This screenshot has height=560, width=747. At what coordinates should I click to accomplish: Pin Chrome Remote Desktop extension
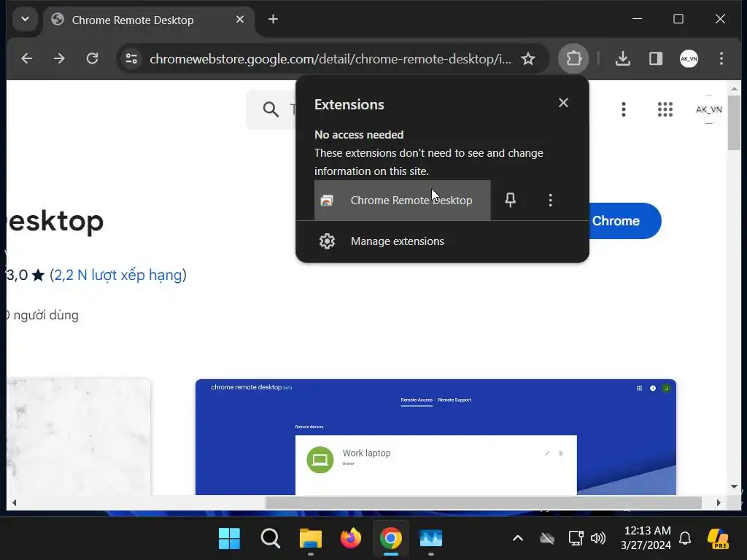pos(510,200)
